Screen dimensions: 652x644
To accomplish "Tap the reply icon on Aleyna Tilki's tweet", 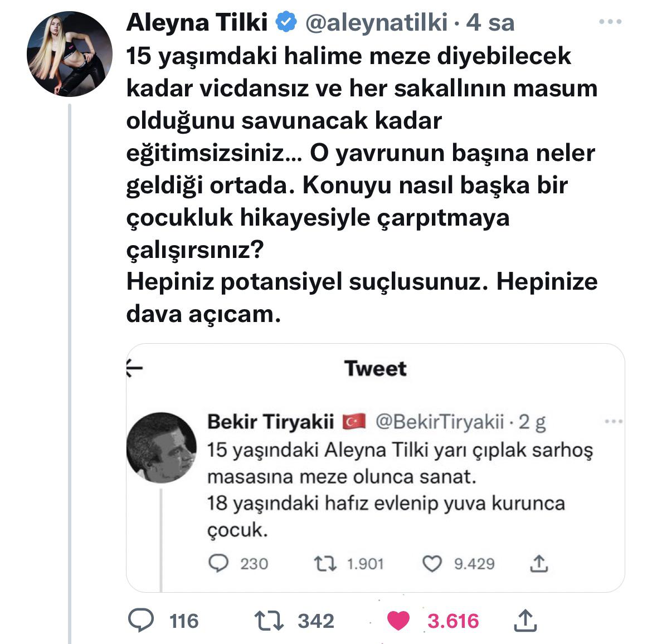I will (x=142, y=618).
